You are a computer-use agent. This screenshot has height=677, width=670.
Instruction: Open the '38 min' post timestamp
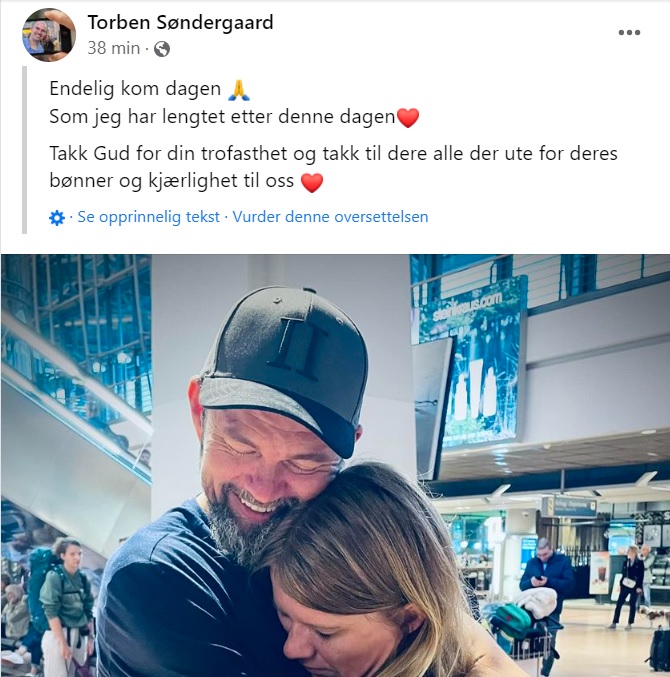tap(114, 48)
